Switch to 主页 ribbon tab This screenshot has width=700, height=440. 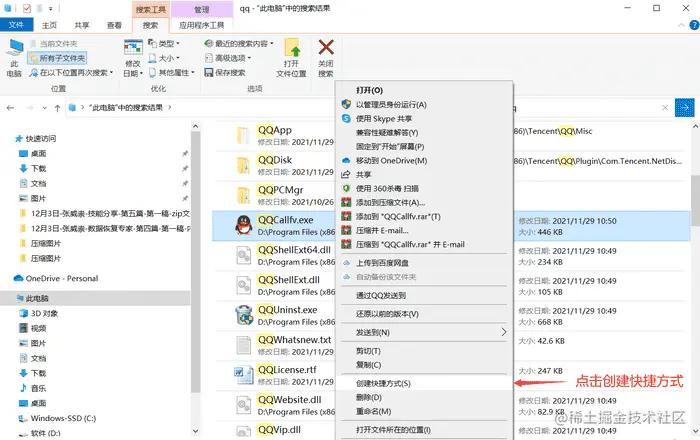click(49, 25)
